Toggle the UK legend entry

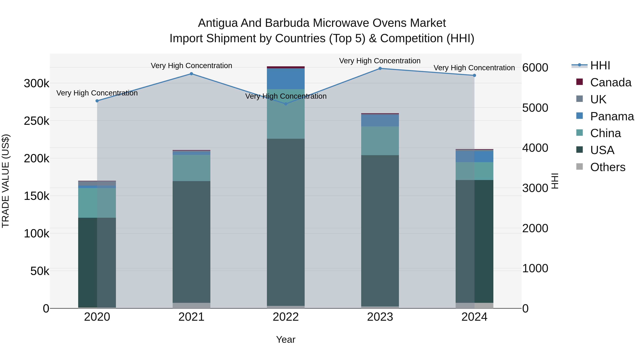pos(592,99)
